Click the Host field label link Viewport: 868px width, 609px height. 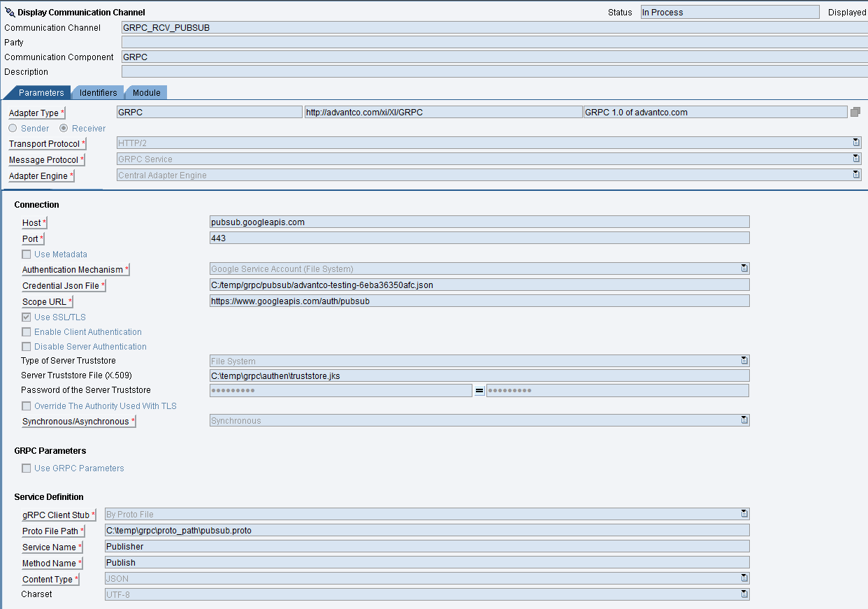click(x=31, y=222)
